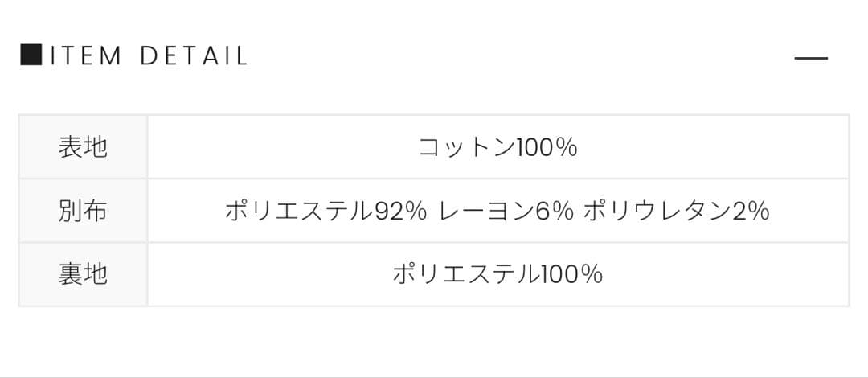The height and width of the screenshot is (378, 868).
Task: Click the 裏 character in the third row label
Action: coord(71,274)
